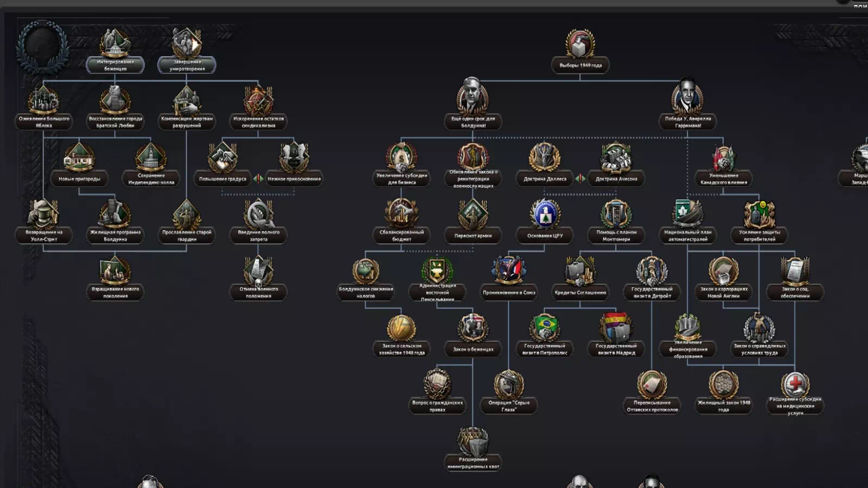Choose the 'Закон о сельском хозяйстве 1948 года' icon

point(401,328)
